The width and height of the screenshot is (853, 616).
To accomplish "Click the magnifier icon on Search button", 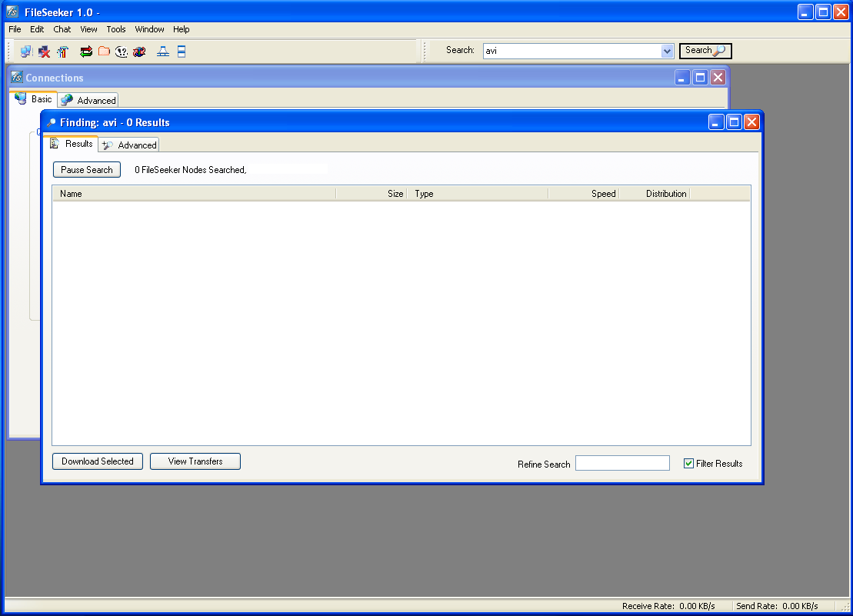I will 719,51.
